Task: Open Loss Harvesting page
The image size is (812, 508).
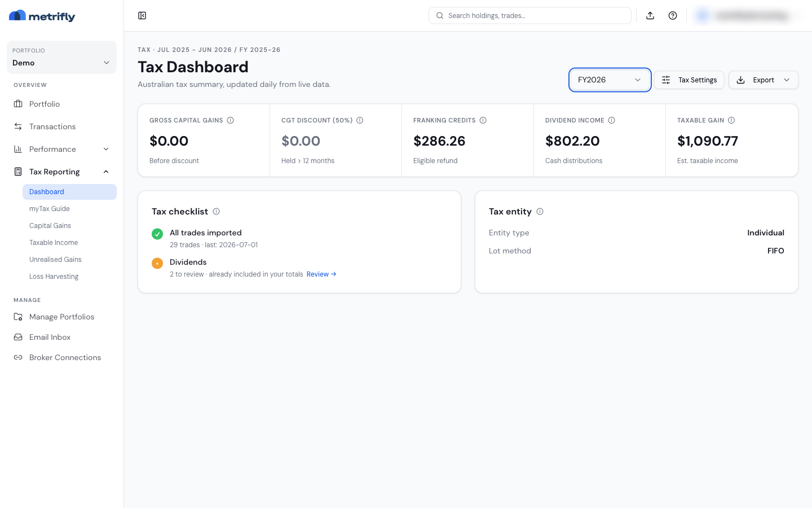Action: click(69, 277)
